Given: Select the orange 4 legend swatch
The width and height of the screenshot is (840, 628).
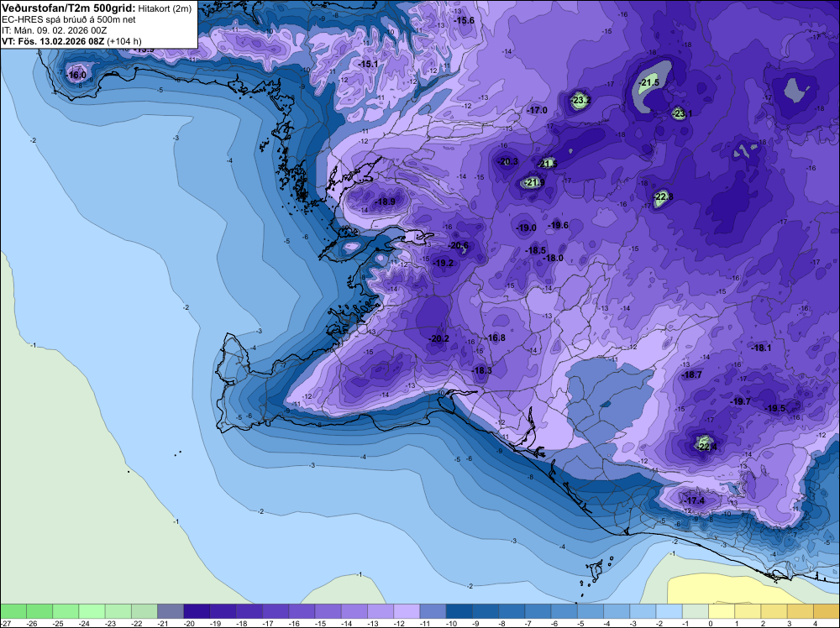Looking at the screenshot, I should (x=827, y=611).
